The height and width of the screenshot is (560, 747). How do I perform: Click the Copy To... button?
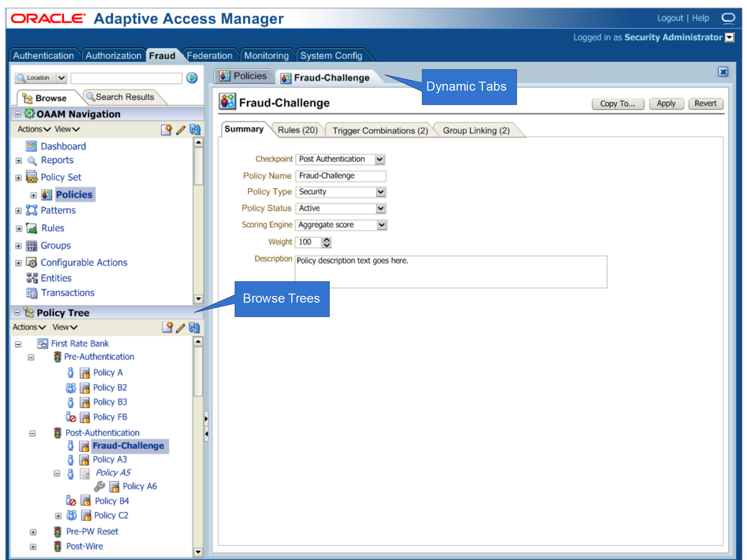click(617, 104)
